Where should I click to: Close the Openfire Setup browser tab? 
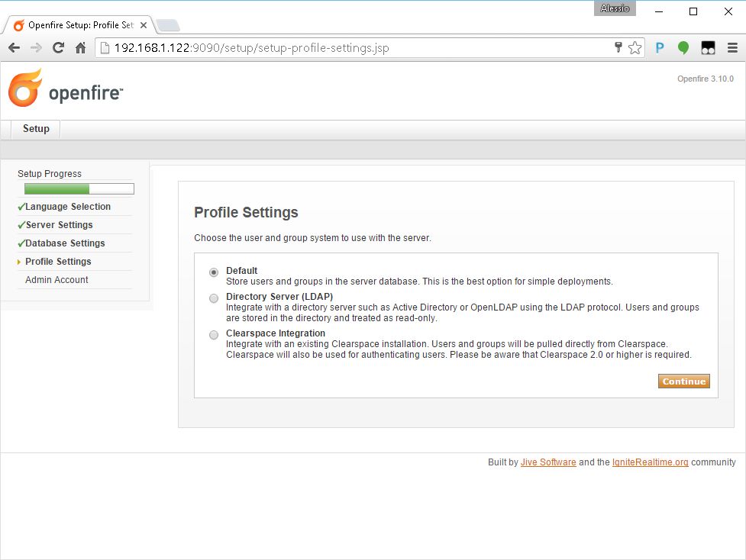pyautogui.click(x=143, y=25)
